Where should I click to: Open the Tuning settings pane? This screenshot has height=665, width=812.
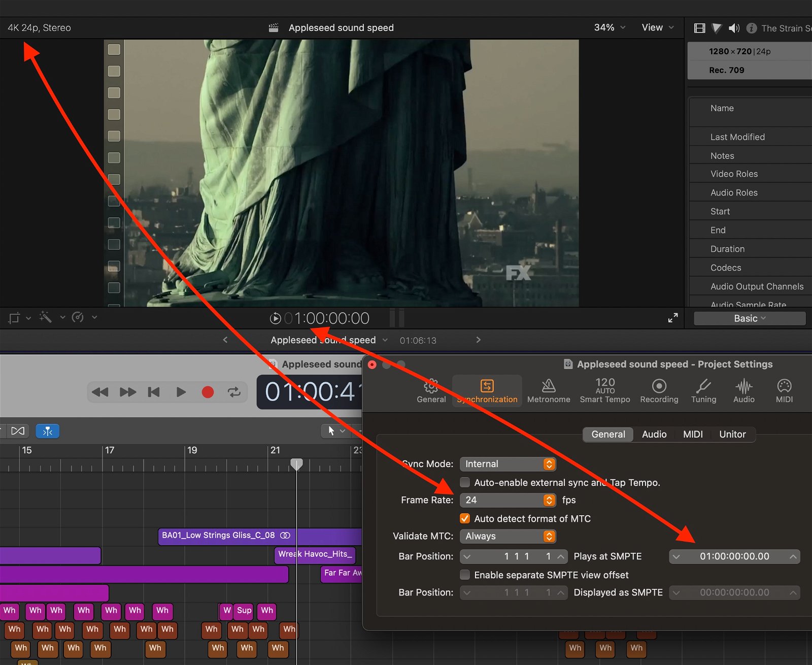click(704, 390)
